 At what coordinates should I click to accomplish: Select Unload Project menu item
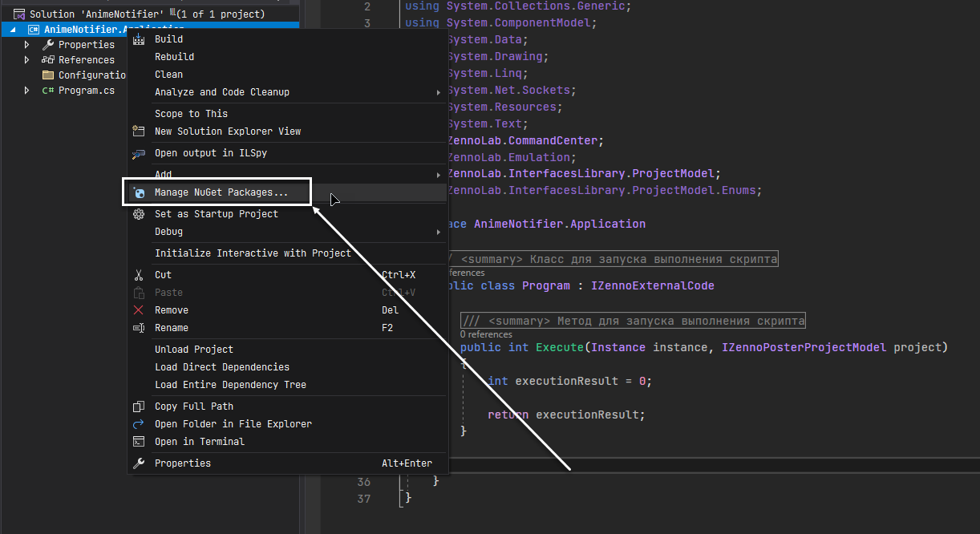[193, 350]
